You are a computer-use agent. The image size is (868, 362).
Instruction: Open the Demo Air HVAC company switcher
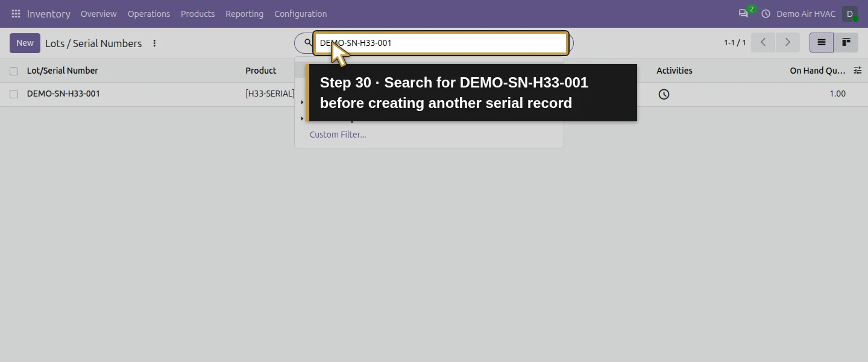coord(806,13)
